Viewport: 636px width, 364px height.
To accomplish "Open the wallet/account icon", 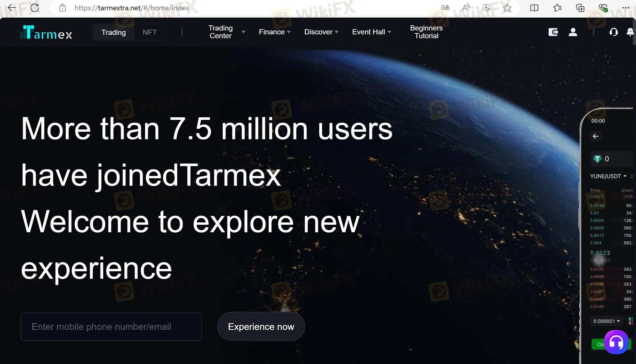I will click(554, 32).
